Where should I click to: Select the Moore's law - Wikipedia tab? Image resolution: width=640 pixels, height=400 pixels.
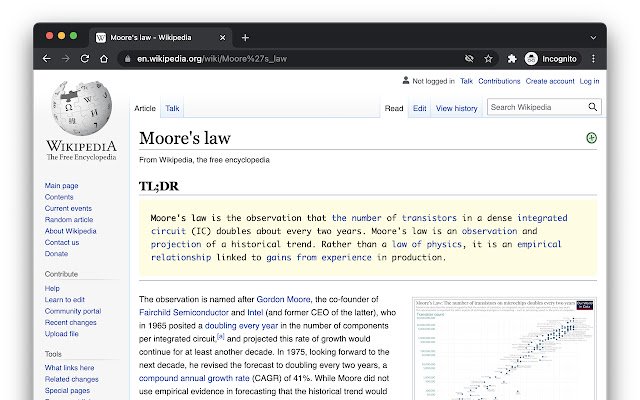pos(160,38)
